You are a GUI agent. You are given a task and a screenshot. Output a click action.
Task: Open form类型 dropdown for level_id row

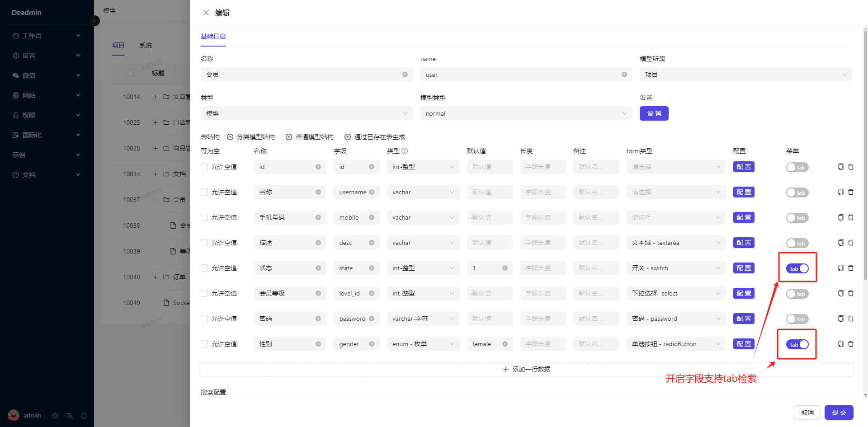click(675, 293)
